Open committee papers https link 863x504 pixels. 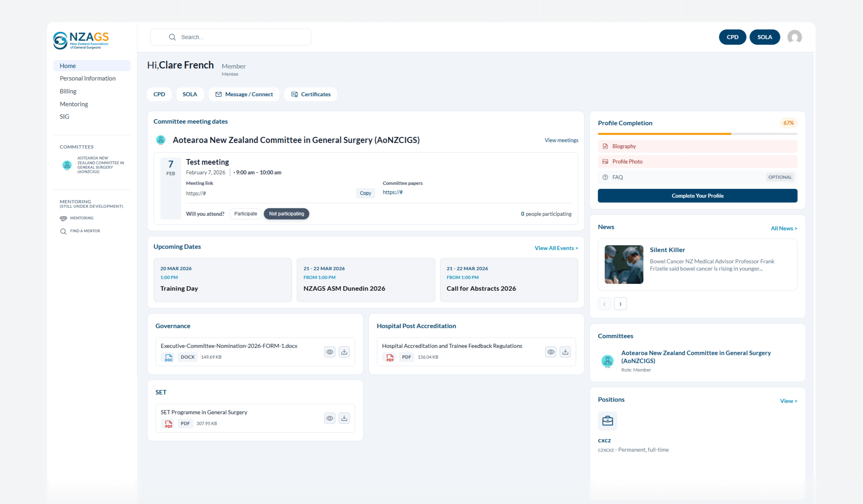point(393,192)
